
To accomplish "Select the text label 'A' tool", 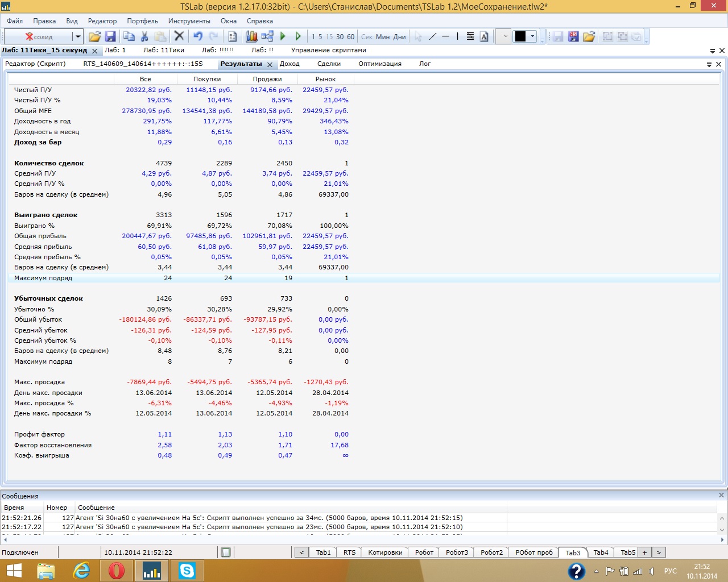I will [x=484, y=36].
